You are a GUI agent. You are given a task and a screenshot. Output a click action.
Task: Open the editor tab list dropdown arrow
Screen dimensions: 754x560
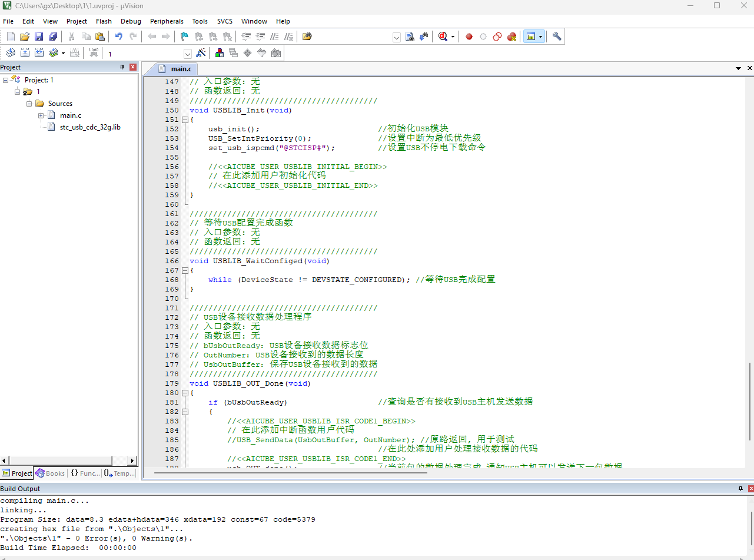738,68
